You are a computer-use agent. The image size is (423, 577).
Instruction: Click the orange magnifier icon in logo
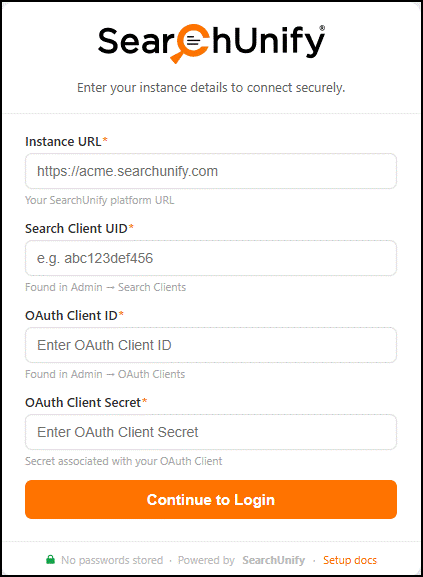(x=191, y=43)
